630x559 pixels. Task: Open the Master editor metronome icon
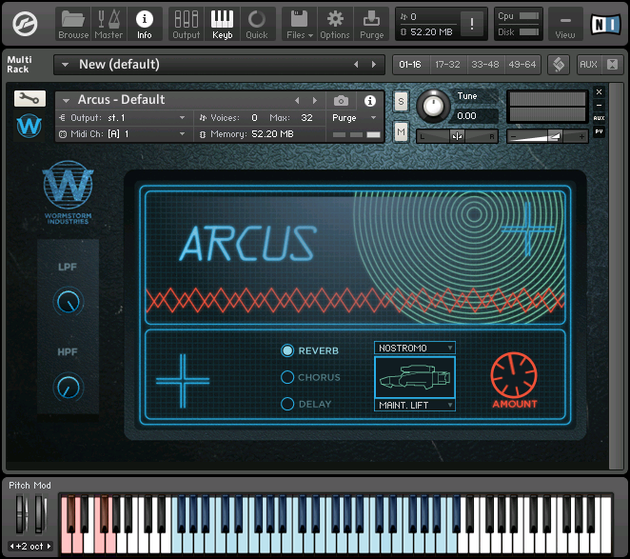(x=108, y=24)
